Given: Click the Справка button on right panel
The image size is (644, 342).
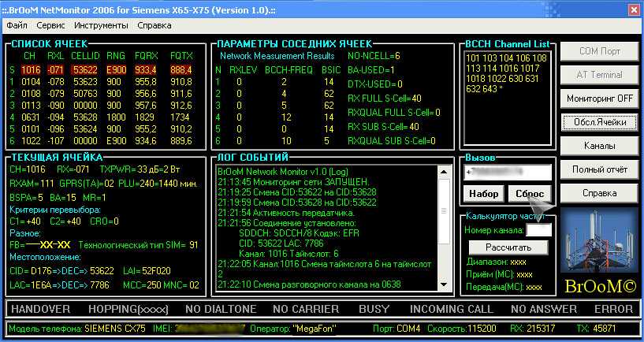Looking at the screenshot, I should (x=600, y=193).
